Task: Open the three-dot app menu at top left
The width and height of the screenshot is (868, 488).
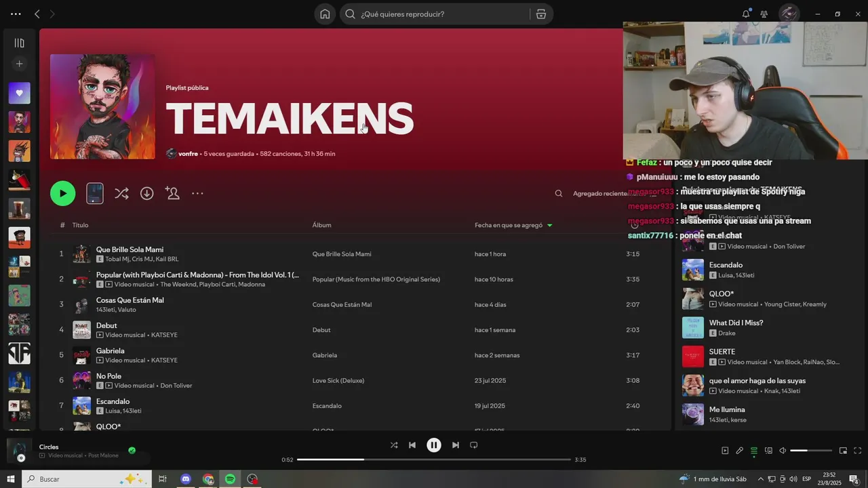Action: tap(16, 14)
